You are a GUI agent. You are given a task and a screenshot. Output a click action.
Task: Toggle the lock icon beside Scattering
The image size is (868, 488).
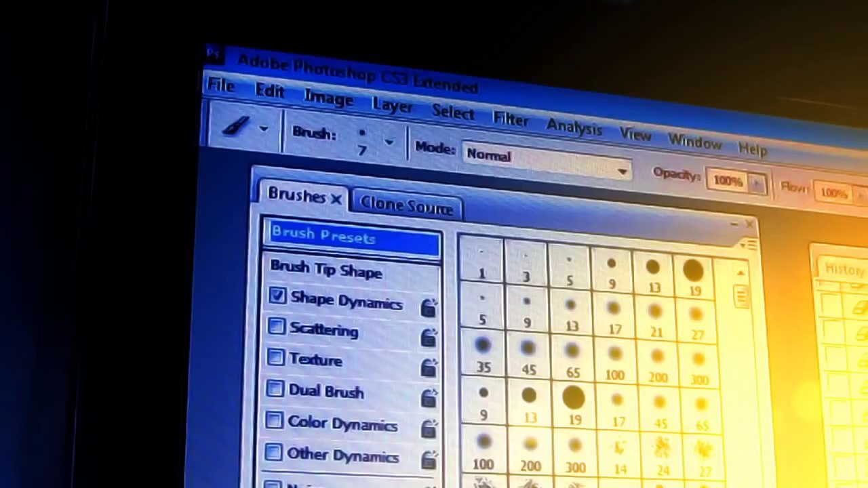[x=429, y=337]
